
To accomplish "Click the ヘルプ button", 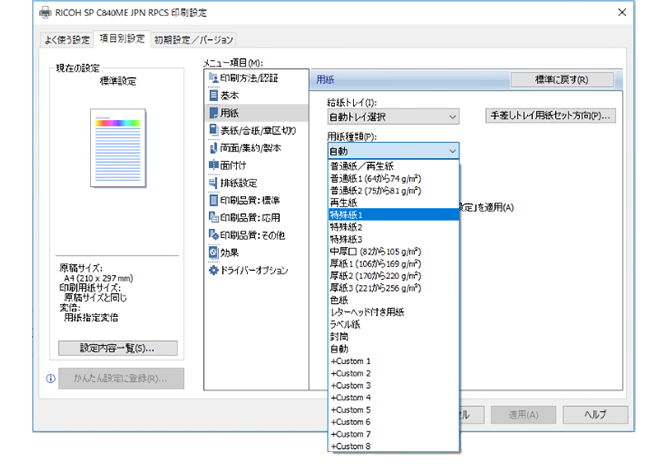I will 595,415.
